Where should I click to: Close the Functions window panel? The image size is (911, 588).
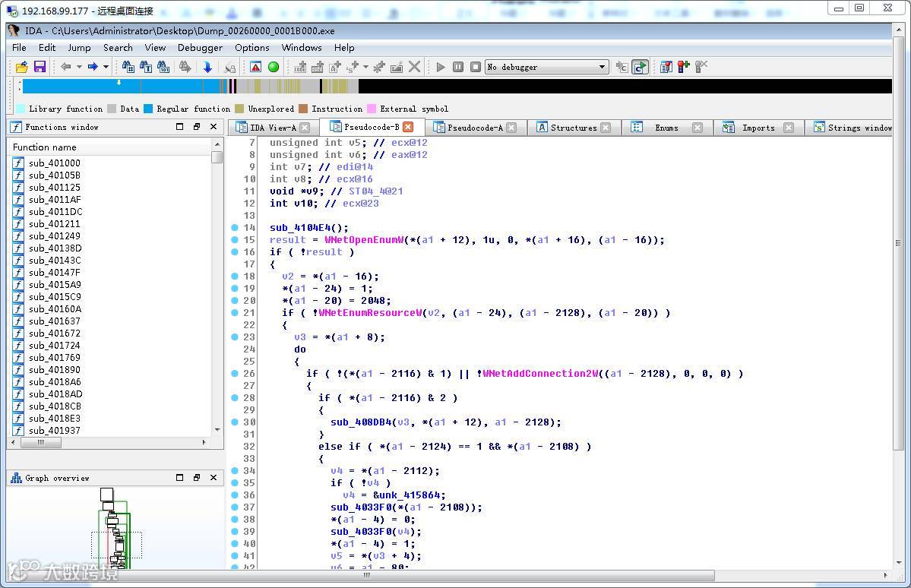tap(214, 127)
